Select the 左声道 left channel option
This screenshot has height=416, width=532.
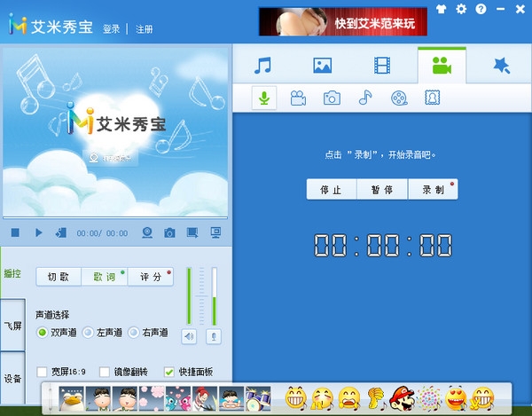(x=88, y=333)
